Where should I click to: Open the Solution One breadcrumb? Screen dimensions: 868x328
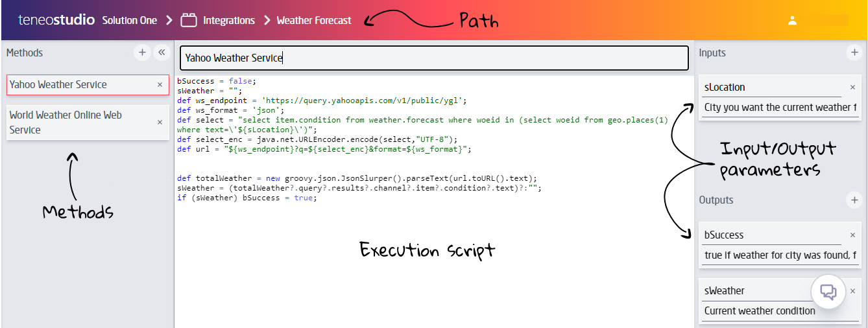point(130,20)
